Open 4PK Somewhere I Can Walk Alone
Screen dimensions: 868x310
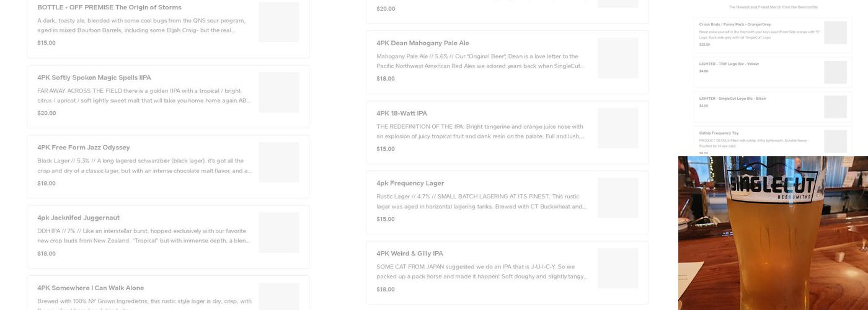coord(91,288)
